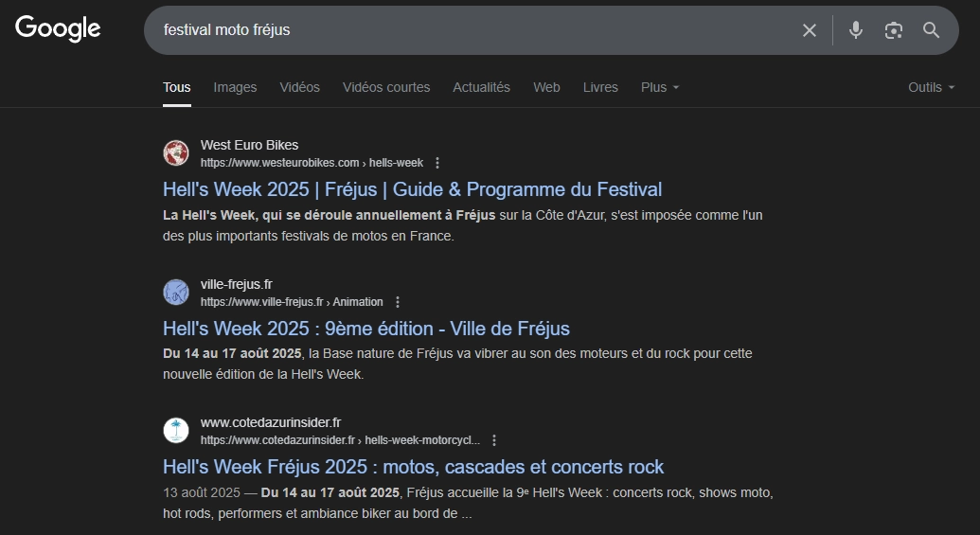Viewport: 980px width, 535px height.
Task: Select the Tous tab
Action: coord(177,87)
